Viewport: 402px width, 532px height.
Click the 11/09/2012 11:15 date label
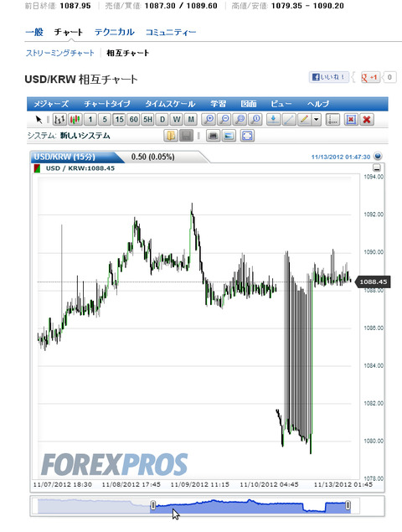click(199, 484)
